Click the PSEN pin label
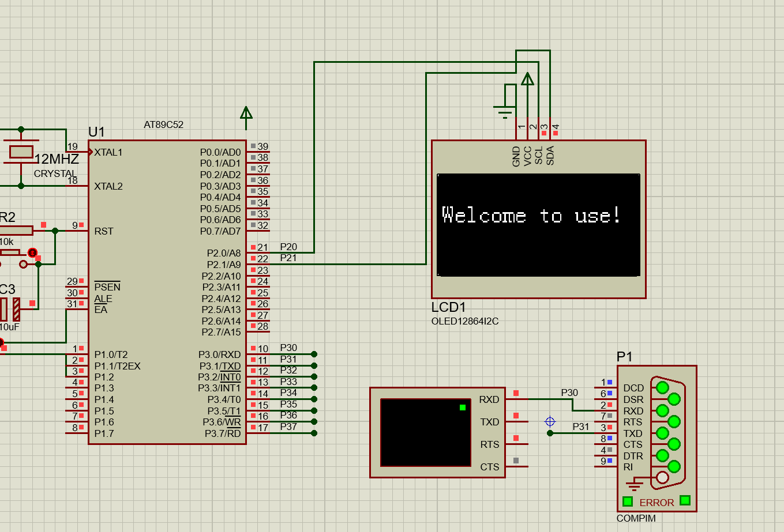This screenshot has width=784, height=532. [107, 287]
